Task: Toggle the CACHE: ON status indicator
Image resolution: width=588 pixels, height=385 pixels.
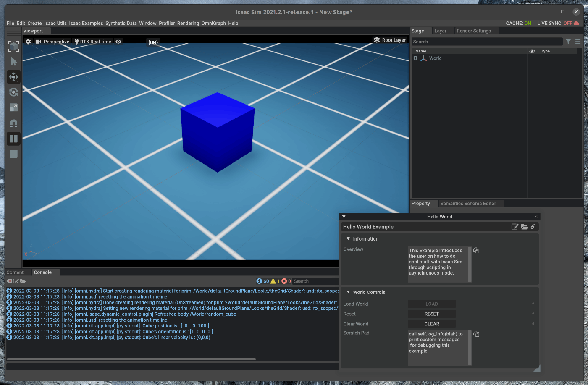Action: [518, 23]
